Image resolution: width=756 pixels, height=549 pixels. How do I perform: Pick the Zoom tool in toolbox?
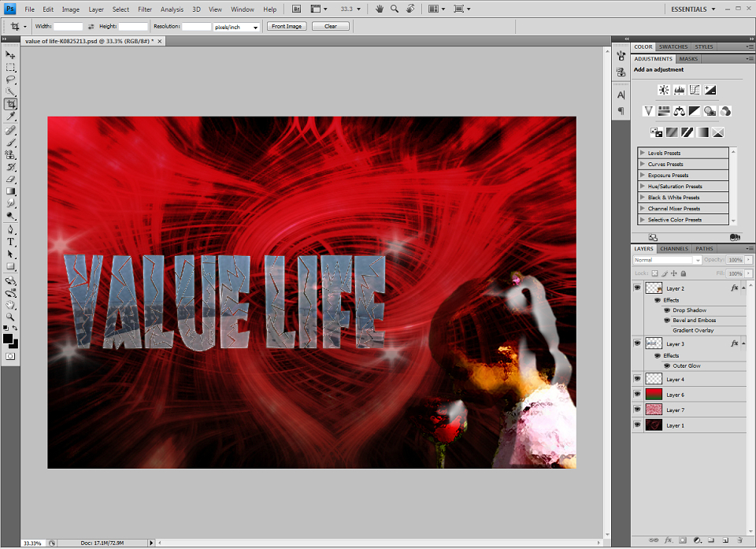(10, 317)
